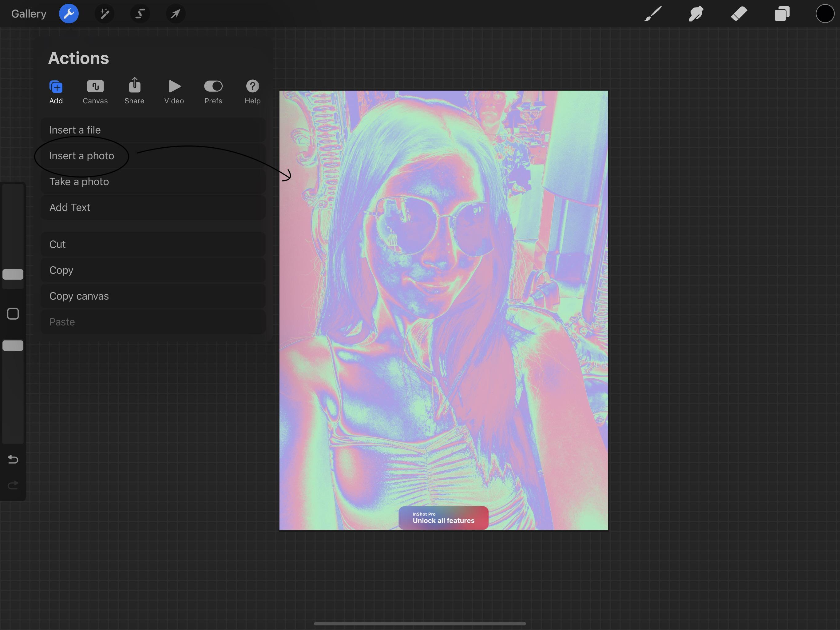Activate the Transform arrow tool

176,14
